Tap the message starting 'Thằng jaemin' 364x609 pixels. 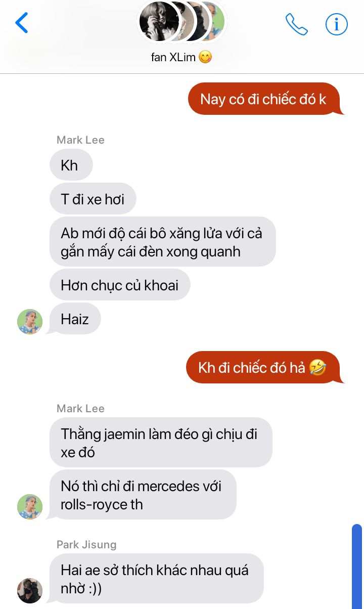(x=160, y=443)
